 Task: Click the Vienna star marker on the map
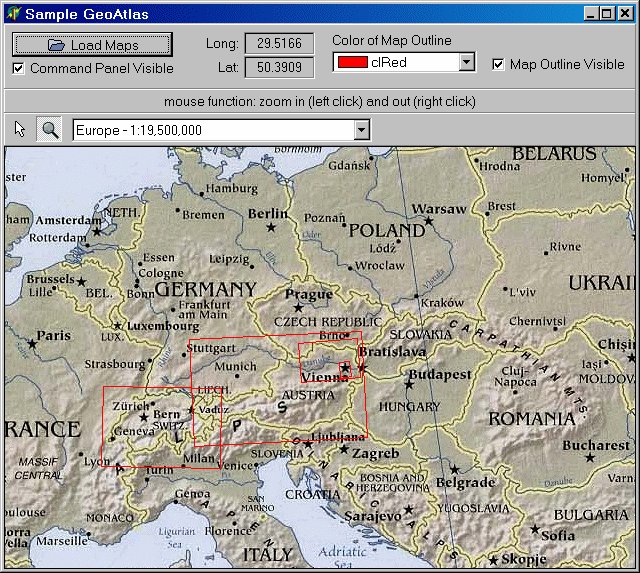pyautogui.click(x=345, y=368)
